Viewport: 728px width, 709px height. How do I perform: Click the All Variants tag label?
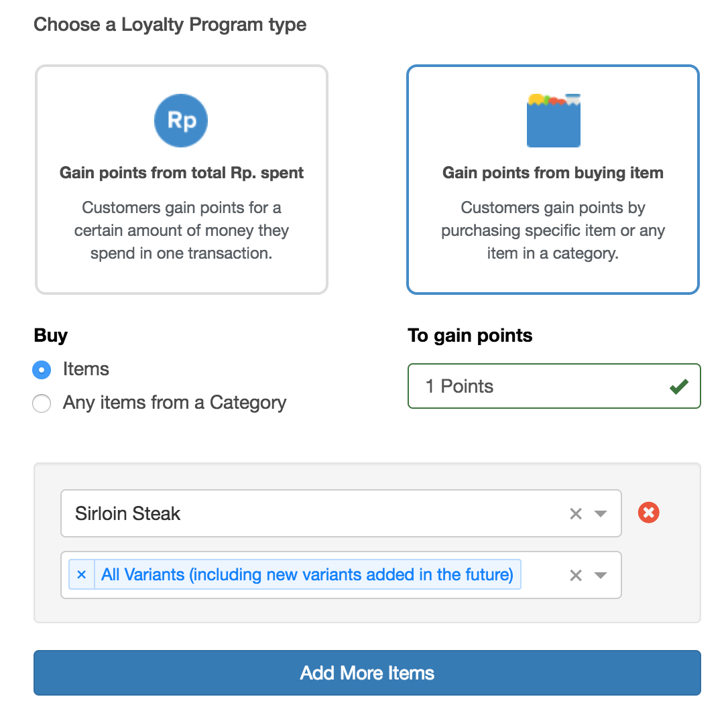(x=308, y=574)
